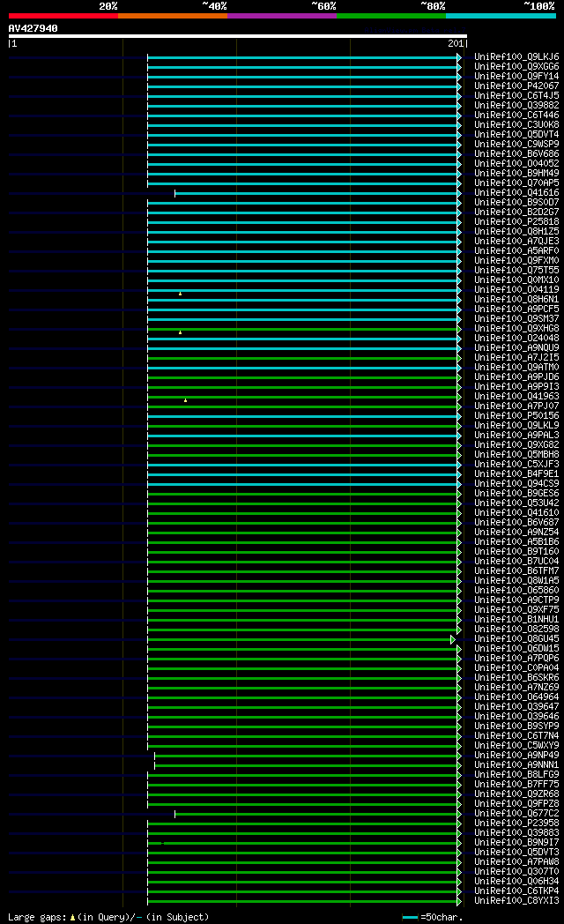Click the orange ~40% identity legend bar
The width and height of the screenshot is (564, 924).
coord(173,16)
